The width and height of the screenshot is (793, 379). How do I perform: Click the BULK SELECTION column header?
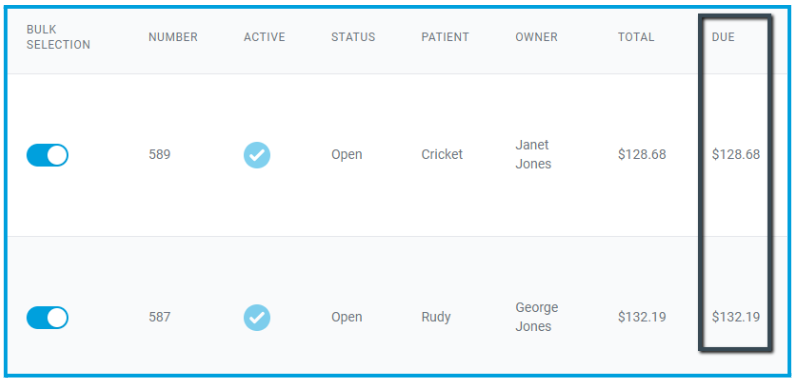coord(59,37)
